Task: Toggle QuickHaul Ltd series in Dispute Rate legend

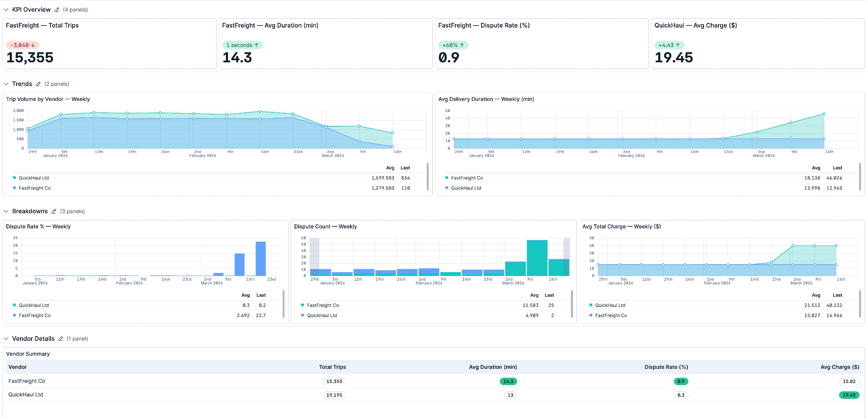Action: click(x=33, y=306)
